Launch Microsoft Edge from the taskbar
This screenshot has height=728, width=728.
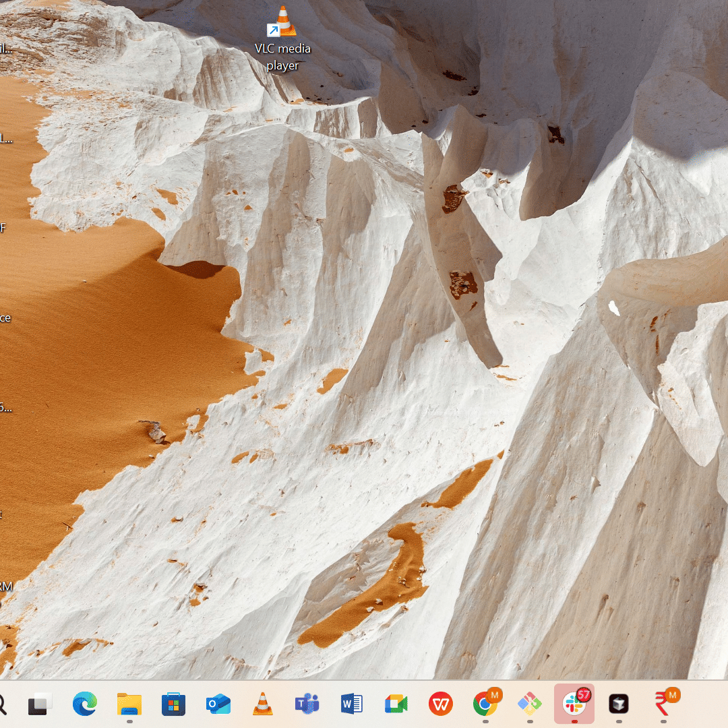(84, 704)
